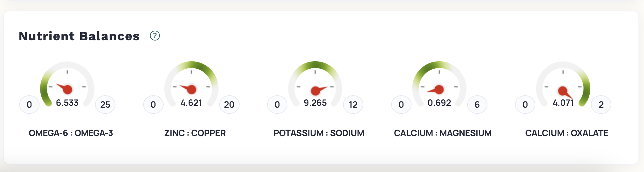Select the 12 max badge on Potassium gauge
The image size is (644, 172).
point(353,105)
